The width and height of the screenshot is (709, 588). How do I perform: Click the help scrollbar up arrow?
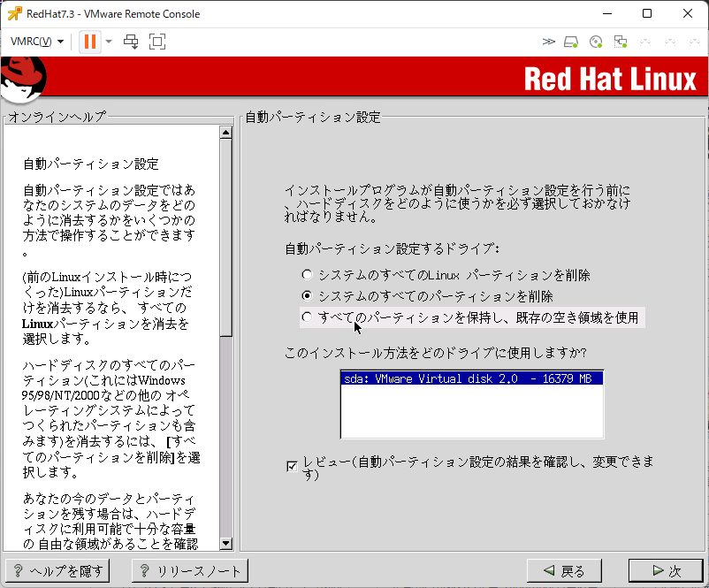226,132
